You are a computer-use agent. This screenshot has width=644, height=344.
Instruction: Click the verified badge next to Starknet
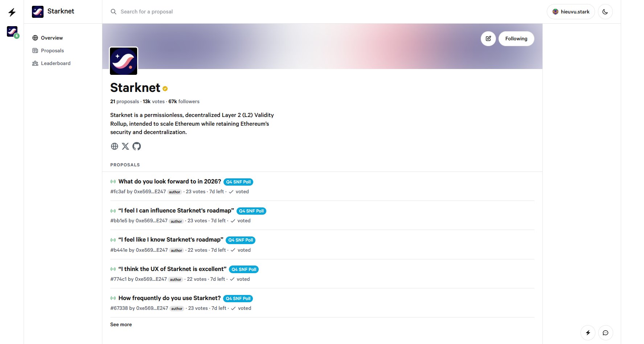pos(165,88)
